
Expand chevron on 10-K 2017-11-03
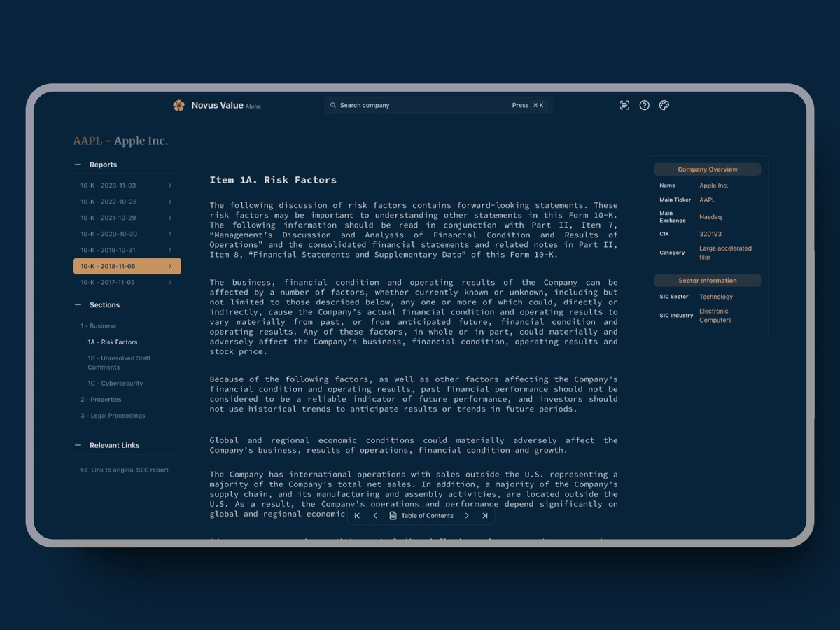pos(170,282)
